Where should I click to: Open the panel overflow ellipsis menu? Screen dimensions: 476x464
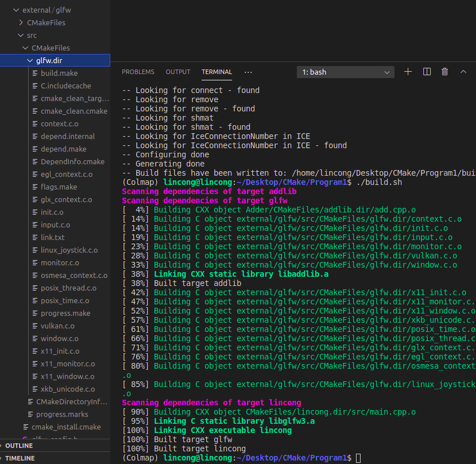tap(248, 72)
